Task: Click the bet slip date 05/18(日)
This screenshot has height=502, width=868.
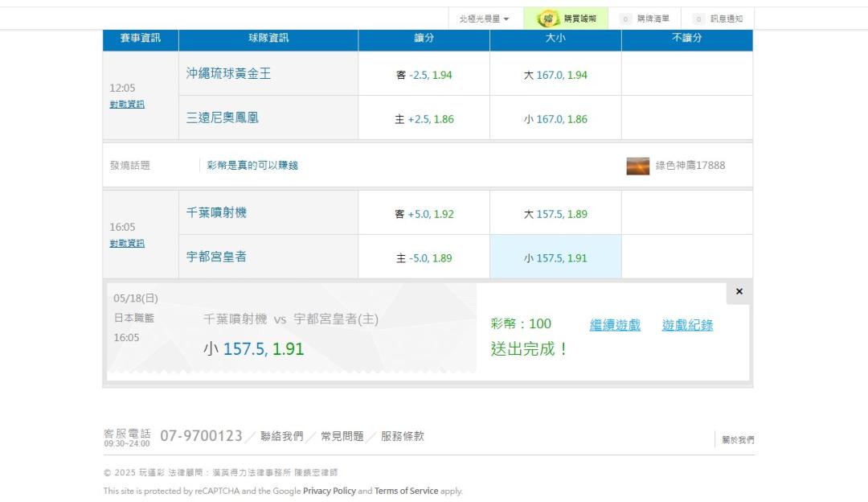Action: [x=136, y=298]
